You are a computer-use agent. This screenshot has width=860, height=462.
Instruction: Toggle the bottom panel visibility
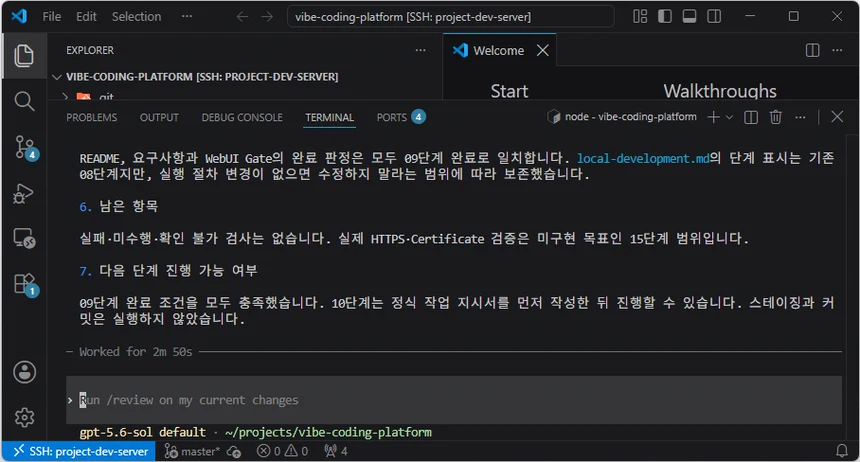click(689, 16)
